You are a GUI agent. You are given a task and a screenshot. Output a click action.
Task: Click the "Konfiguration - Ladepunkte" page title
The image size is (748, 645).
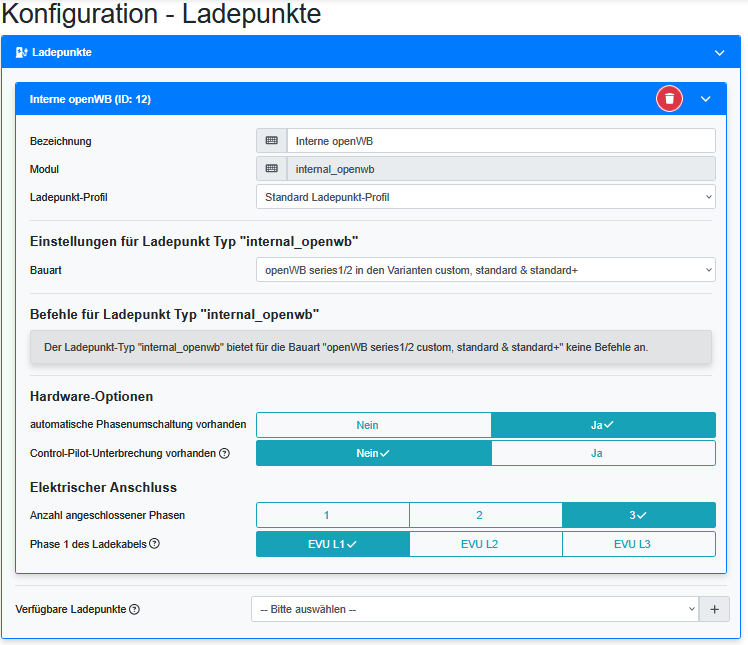pos(161,13)
